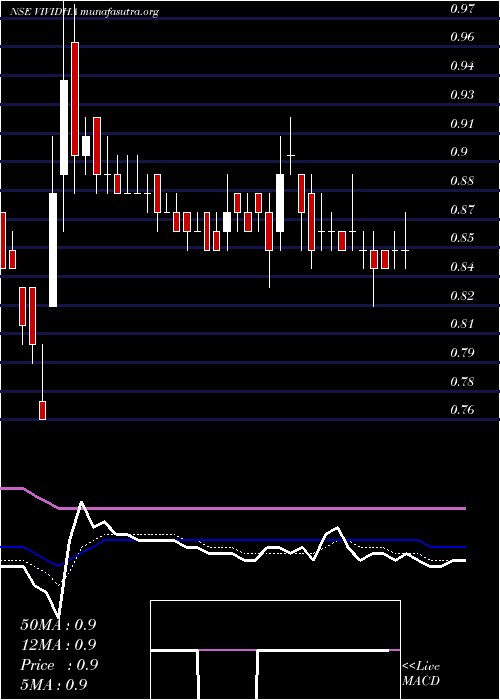Select the tall white candle spanning 0.82 to 0.88

(x=53, y=250)
